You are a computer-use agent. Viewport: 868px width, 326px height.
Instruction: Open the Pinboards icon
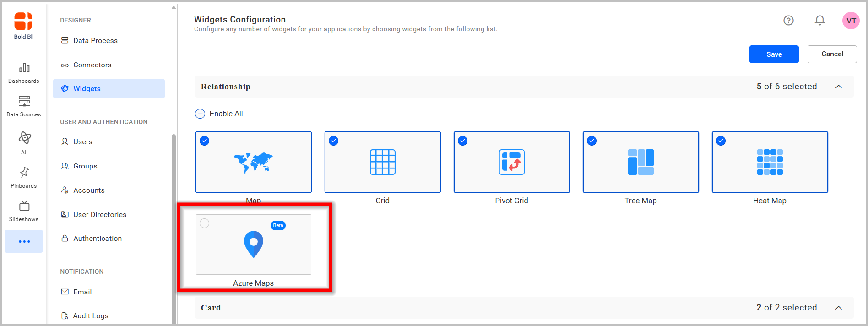[24, 172]
